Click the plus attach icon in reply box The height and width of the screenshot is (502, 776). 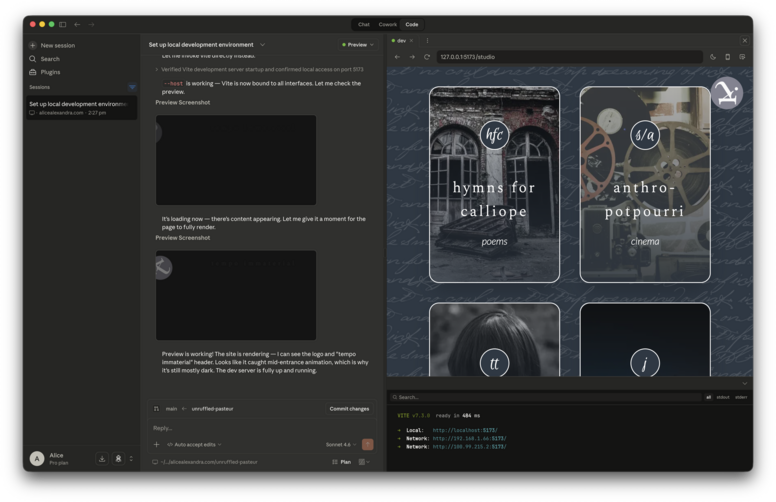click(156, 445)
